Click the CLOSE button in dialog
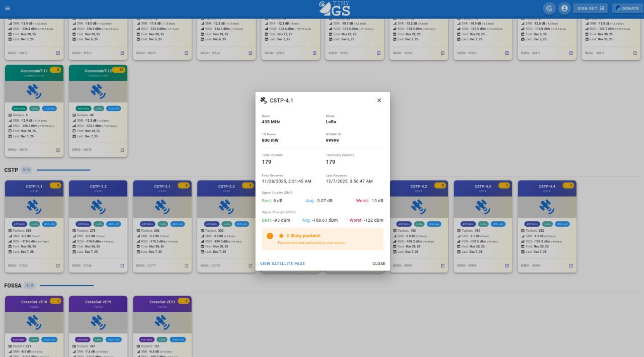644x357 pixels. coord(379,263)
